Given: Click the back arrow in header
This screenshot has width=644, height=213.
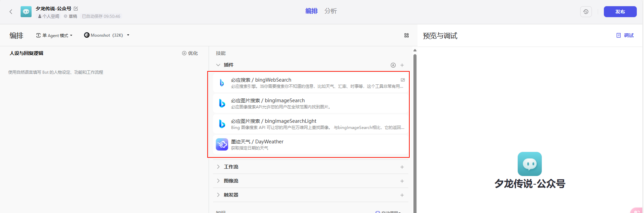Looking at the screenshot, I should tap(11, 12).
